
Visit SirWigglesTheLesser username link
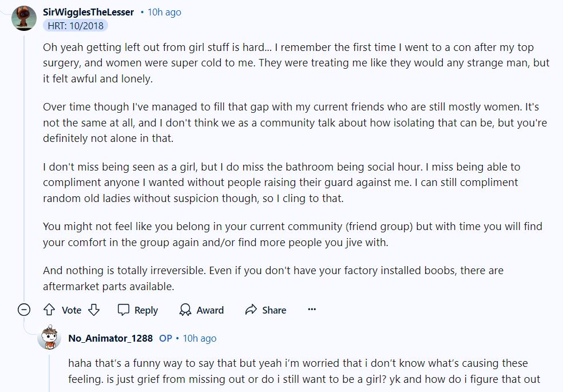pyautogui.click(x=88, y=12)
